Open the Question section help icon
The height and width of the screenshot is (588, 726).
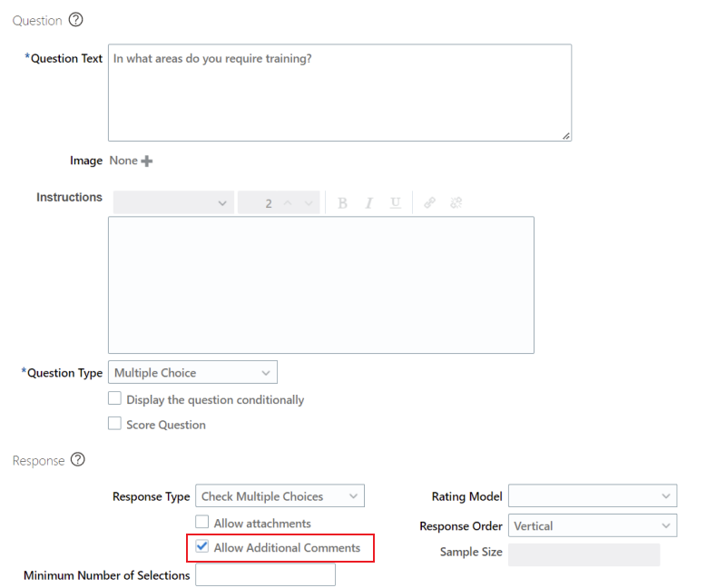(75, 20)
